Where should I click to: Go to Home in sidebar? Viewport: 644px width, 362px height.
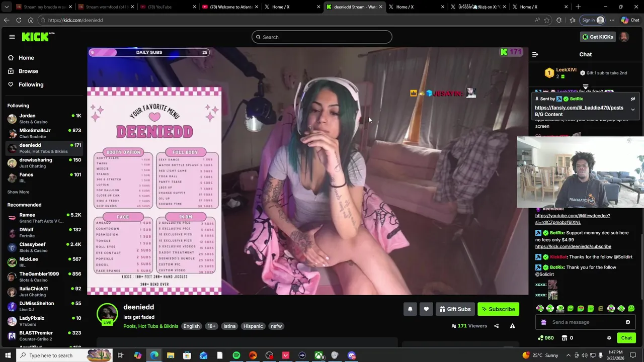click(x=44, y=58)
